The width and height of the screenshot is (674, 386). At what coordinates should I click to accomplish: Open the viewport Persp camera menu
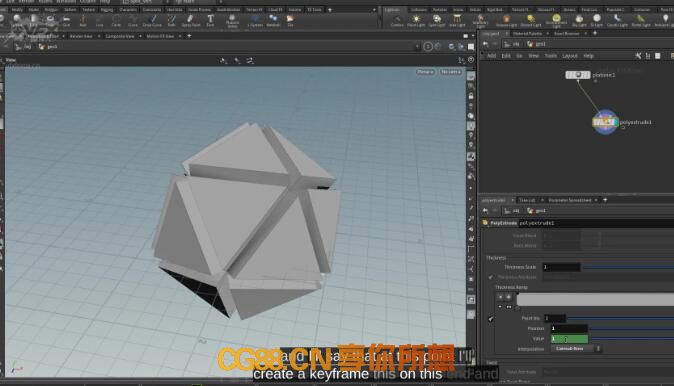[425, 72]
